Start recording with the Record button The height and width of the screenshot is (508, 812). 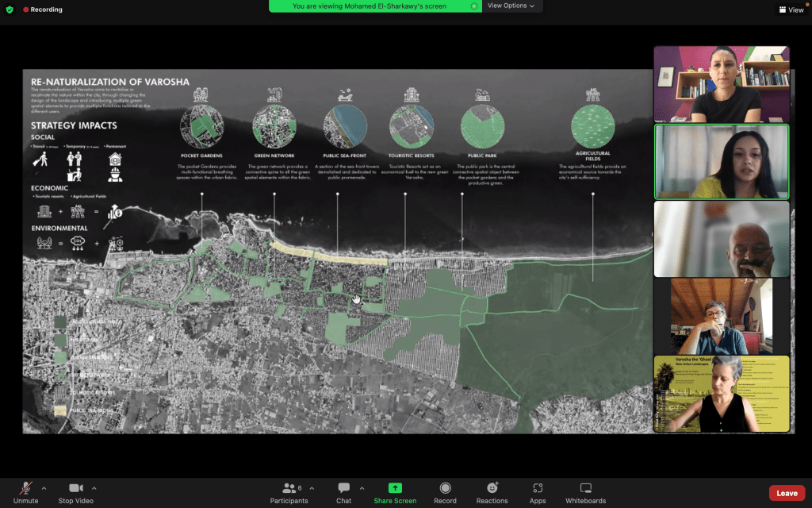click(x=445, y=492)
